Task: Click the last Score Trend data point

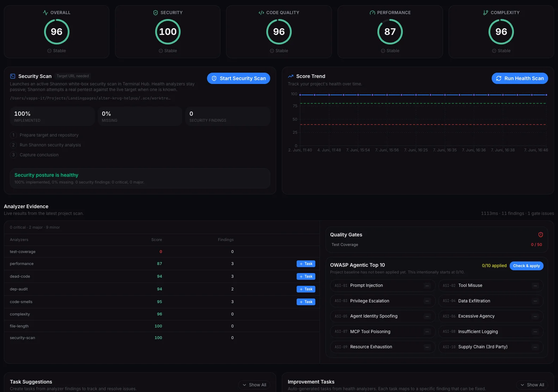Action: coord(546,95)
